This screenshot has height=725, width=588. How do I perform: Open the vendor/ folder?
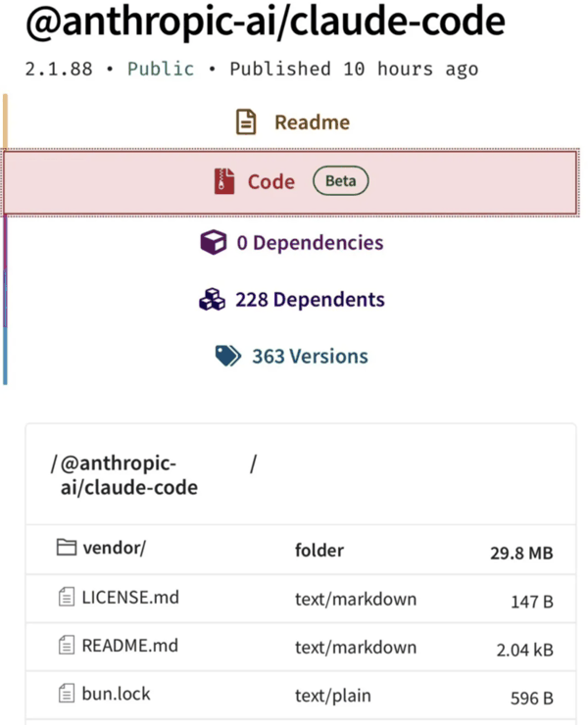click(114, 549)
